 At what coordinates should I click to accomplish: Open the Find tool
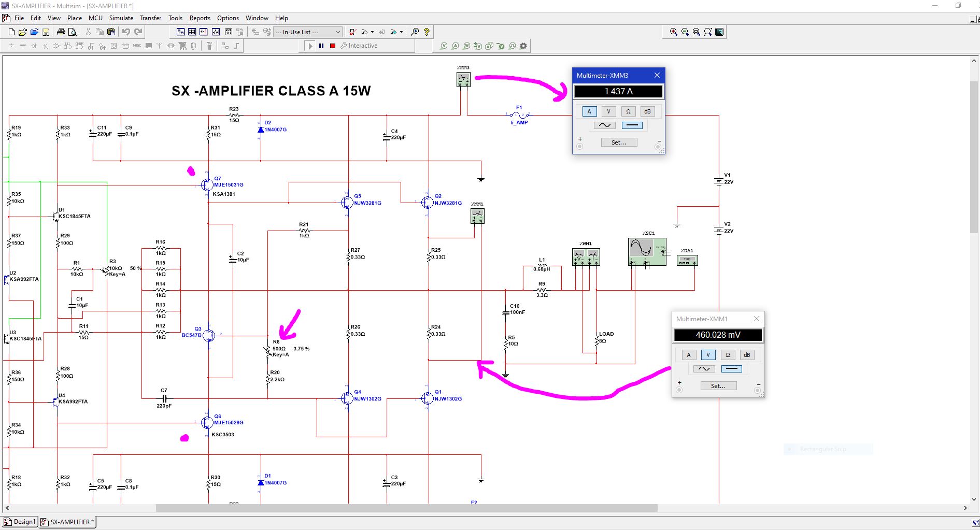pos(415,32)
